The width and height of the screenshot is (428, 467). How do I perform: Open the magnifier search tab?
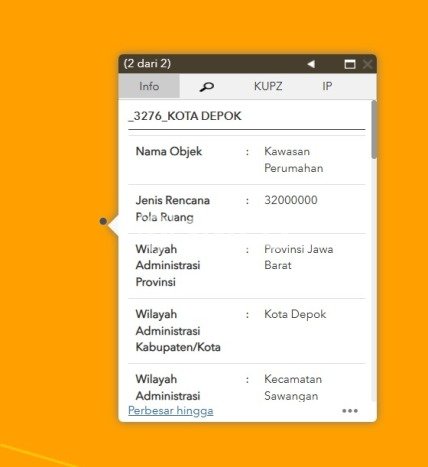pos(207,87)
